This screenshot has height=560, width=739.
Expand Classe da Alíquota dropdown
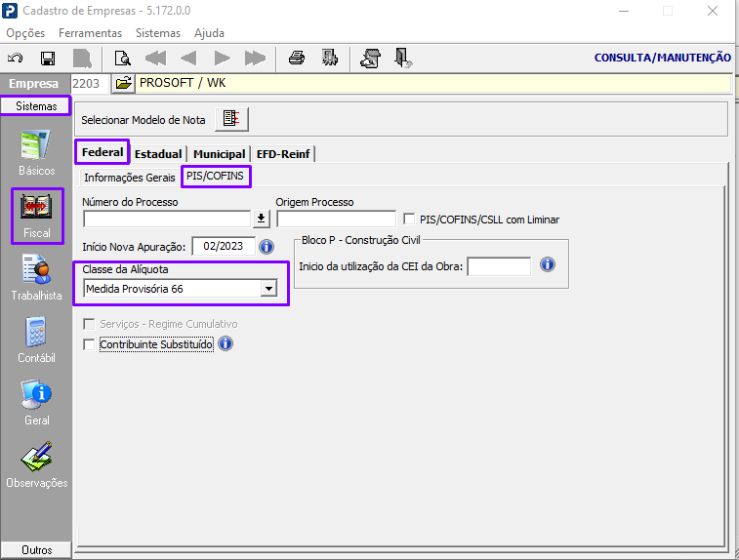[268, 288]
